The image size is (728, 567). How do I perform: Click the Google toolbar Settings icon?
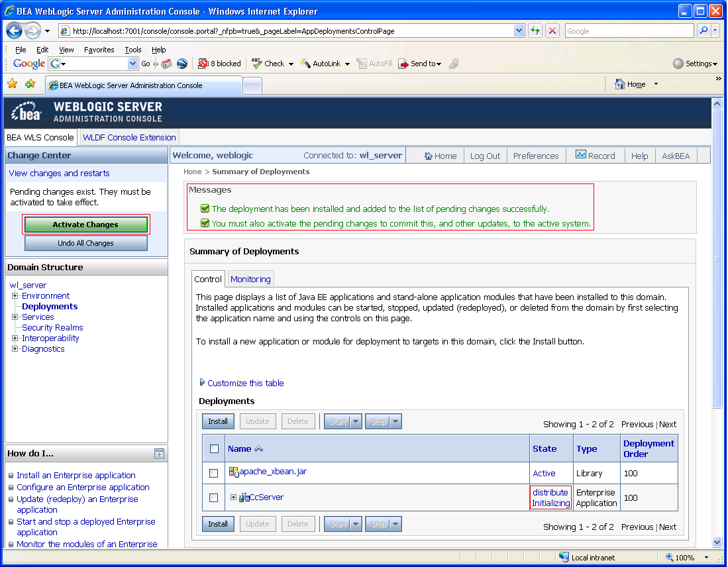tap(678, 64)
